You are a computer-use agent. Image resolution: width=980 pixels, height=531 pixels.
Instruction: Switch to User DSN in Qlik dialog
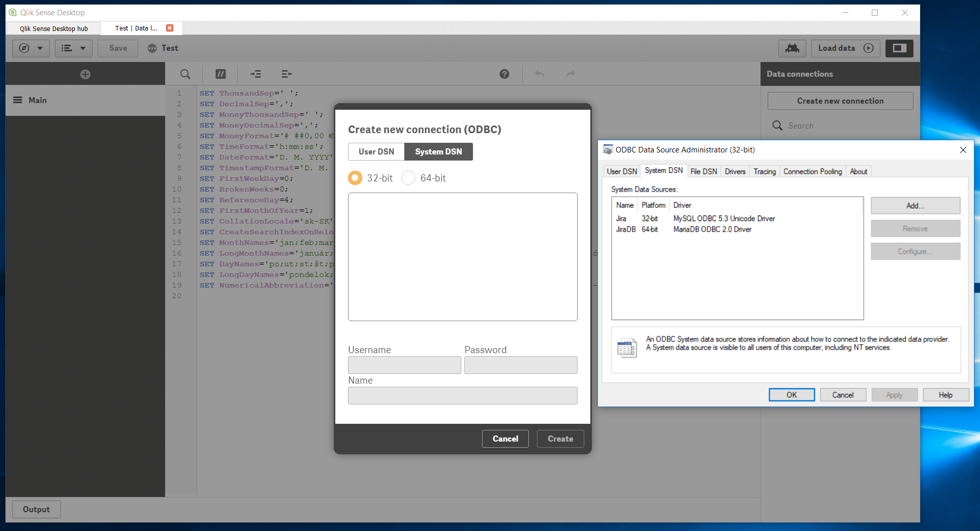(x=376, y=151)
